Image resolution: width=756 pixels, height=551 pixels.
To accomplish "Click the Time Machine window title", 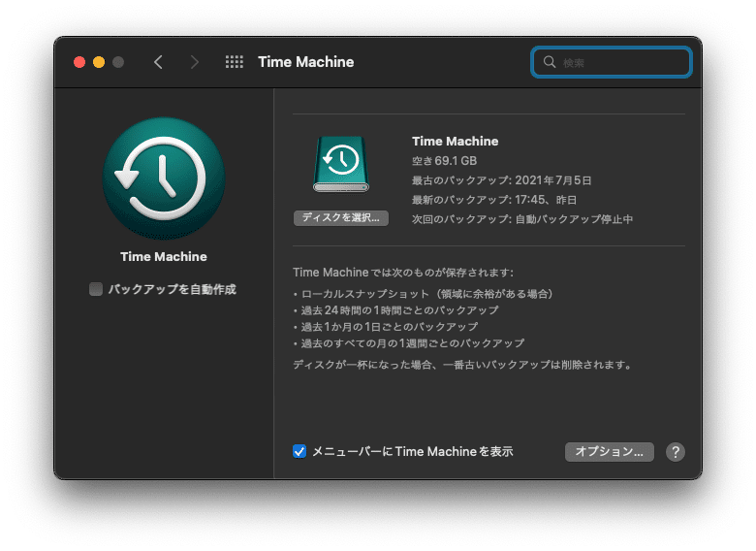I will pos(305,62).
